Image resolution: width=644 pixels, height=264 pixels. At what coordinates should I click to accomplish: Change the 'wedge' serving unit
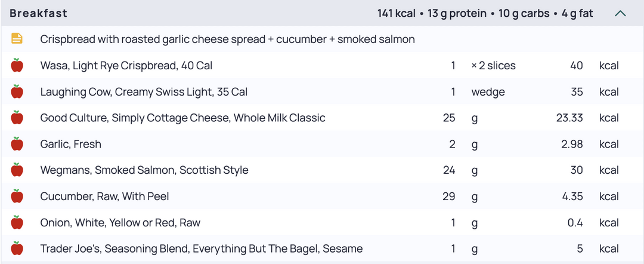488,92
